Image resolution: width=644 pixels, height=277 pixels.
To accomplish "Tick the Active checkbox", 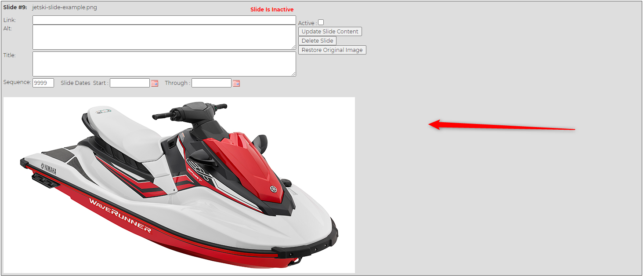I will pos(321,22).
